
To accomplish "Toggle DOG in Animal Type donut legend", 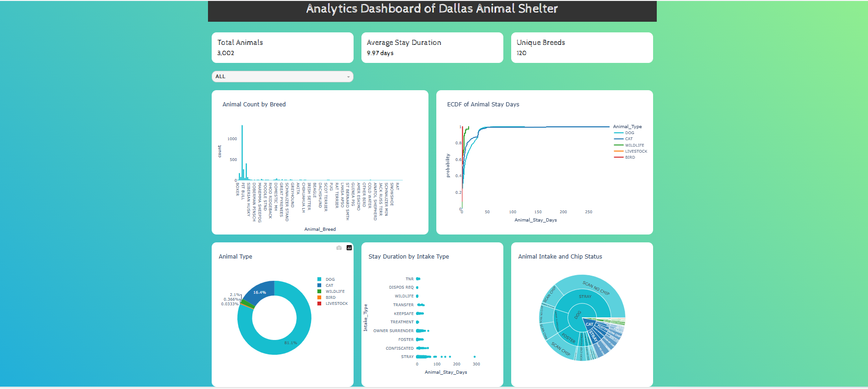I will click(x=330, y=279).
